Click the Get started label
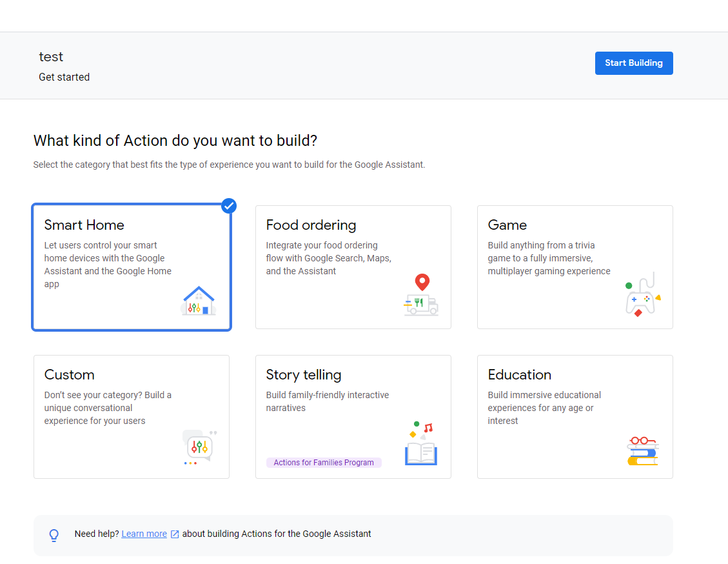Image resolution: width=728 pixels, height=564 pixels. [64, 77]
